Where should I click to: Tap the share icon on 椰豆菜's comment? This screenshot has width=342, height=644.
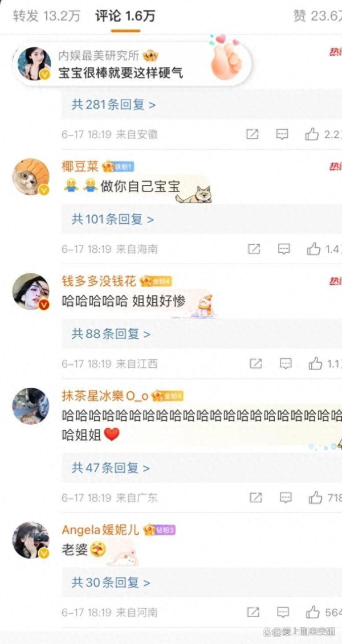point(254,248)
